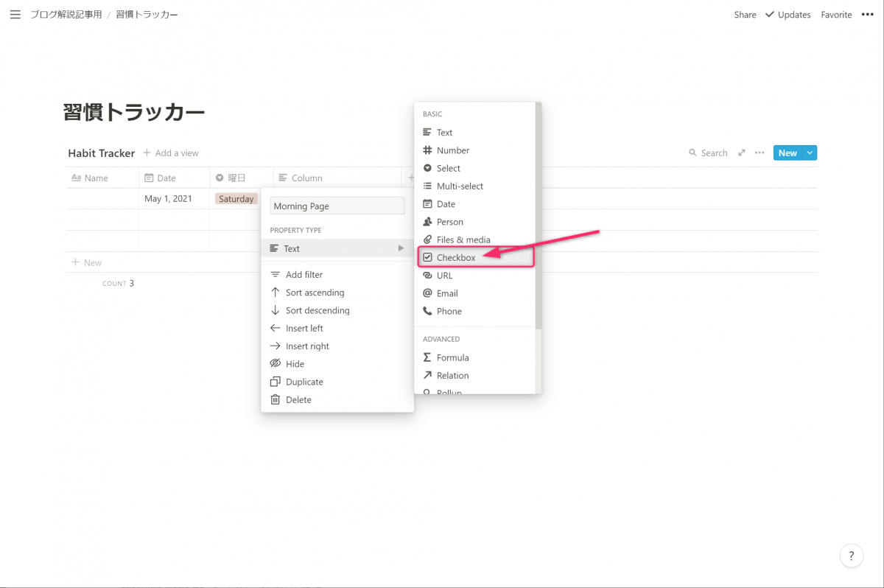884x588 pixels.
Task: Click the Saturday tag in the table
Action: coord(236,199)
